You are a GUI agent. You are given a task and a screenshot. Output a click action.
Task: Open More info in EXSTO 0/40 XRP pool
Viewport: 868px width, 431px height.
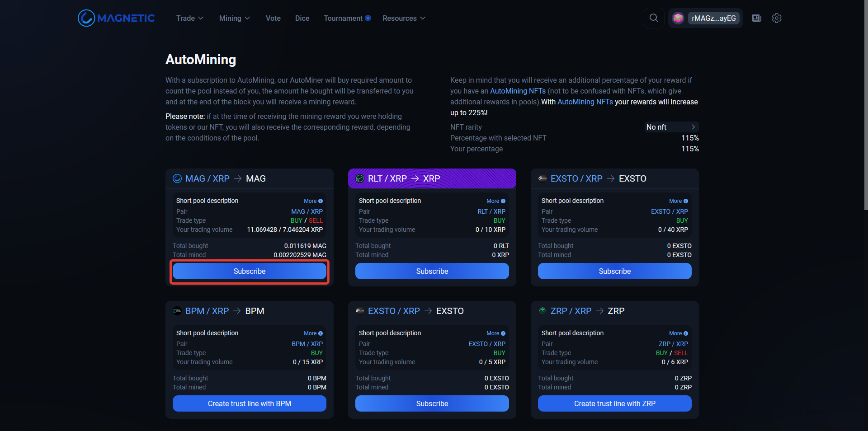[x=679, y=201]
